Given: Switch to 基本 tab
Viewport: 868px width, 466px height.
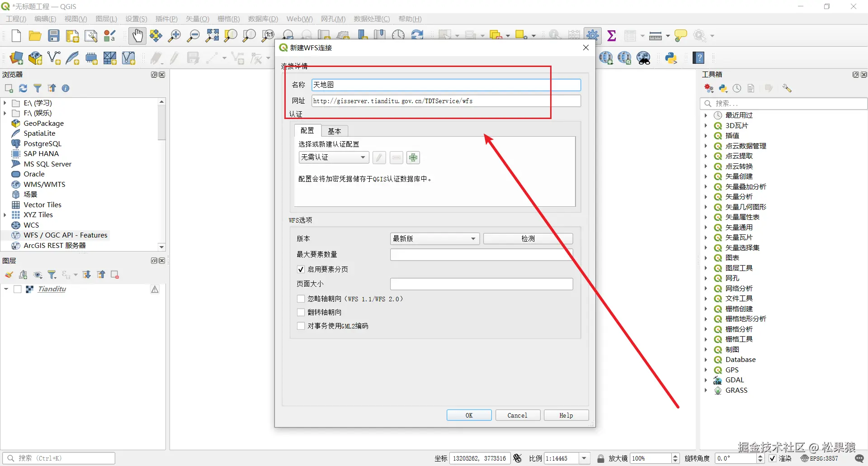Looking at the screenshot, I should tap(335, 131).
